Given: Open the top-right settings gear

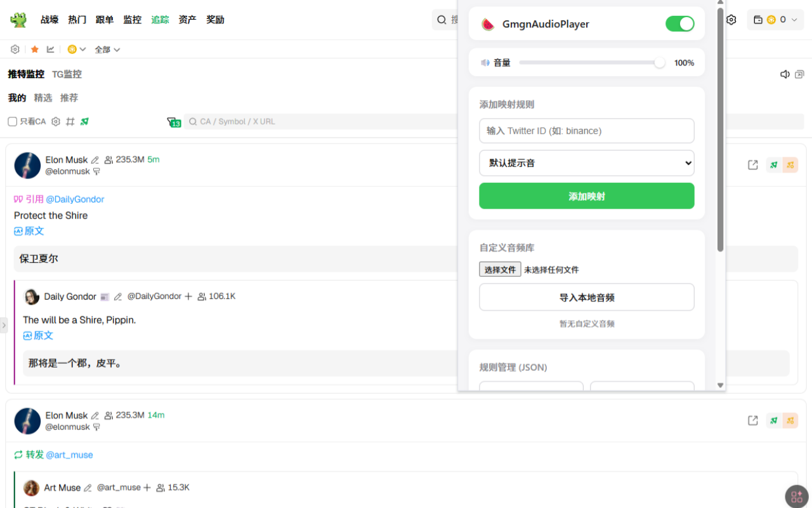Looking at the screenshot, I should pos(731,20).
